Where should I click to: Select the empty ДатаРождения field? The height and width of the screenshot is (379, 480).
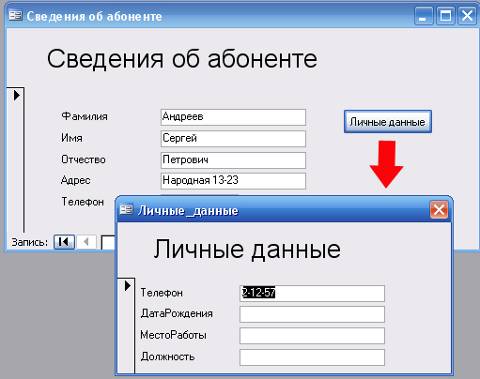coord(312,314)
